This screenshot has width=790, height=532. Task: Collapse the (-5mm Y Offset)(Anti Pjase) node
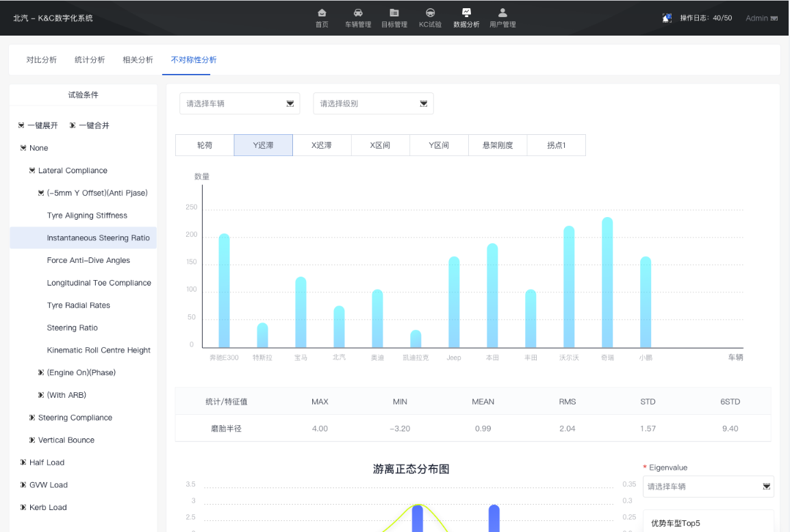pyautogui.click(x=41, y=192)
